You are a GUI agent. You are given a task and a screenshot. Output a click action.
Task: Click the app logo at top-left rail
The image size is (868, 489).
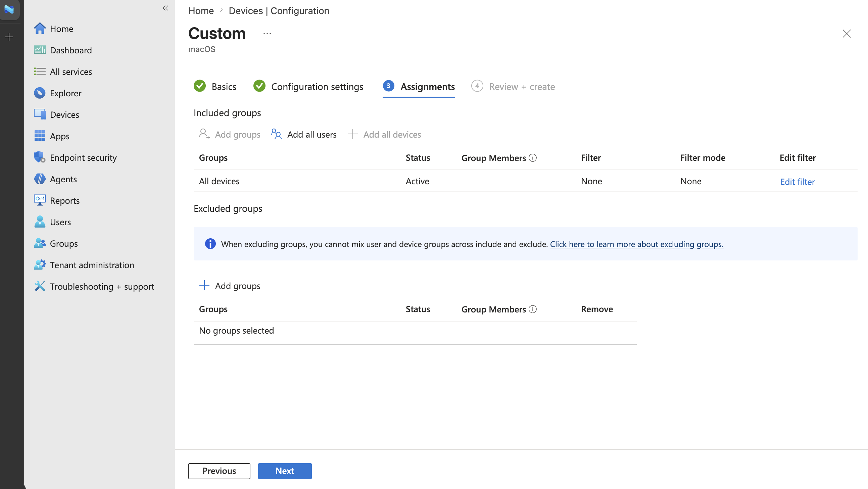9,9
